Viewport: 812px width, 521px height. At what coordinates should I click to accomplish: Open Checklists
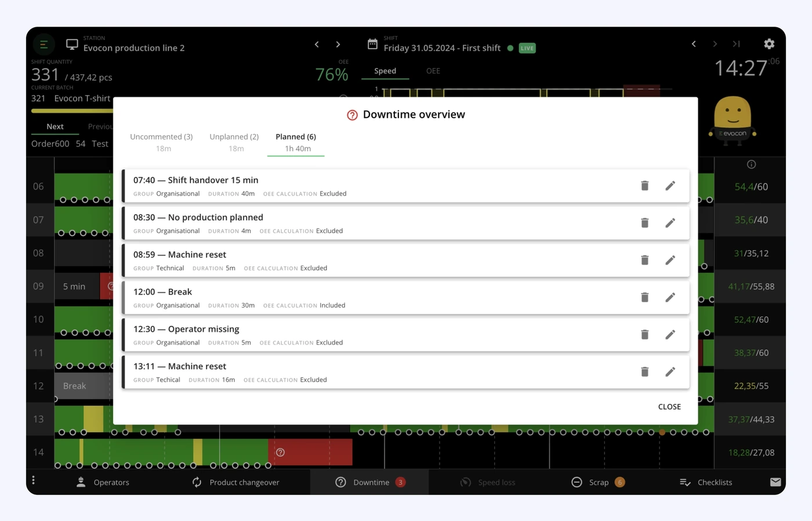(x=706, y=482)
